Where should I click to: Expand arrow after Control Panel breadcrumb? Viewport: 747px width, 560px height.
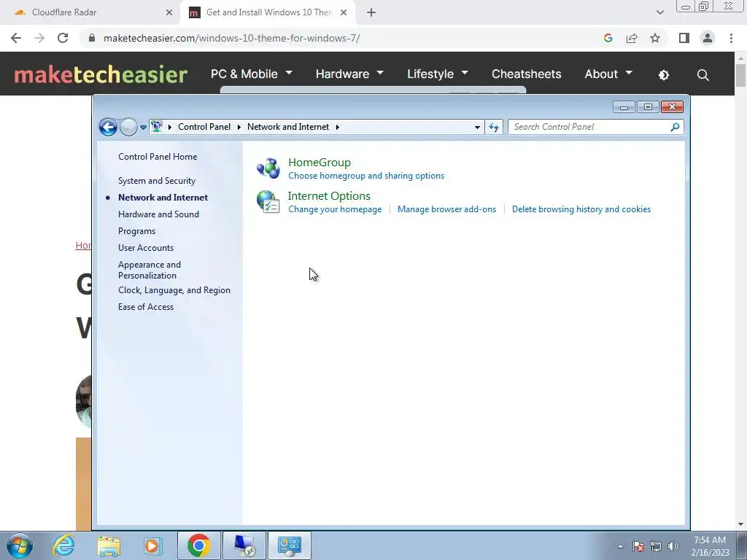coord(239,127)
